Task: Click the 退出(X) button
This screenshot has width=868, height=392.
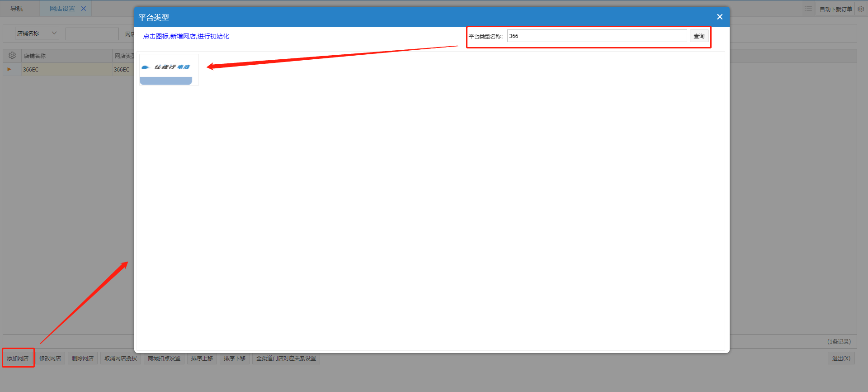Action: tap(841, 358)
